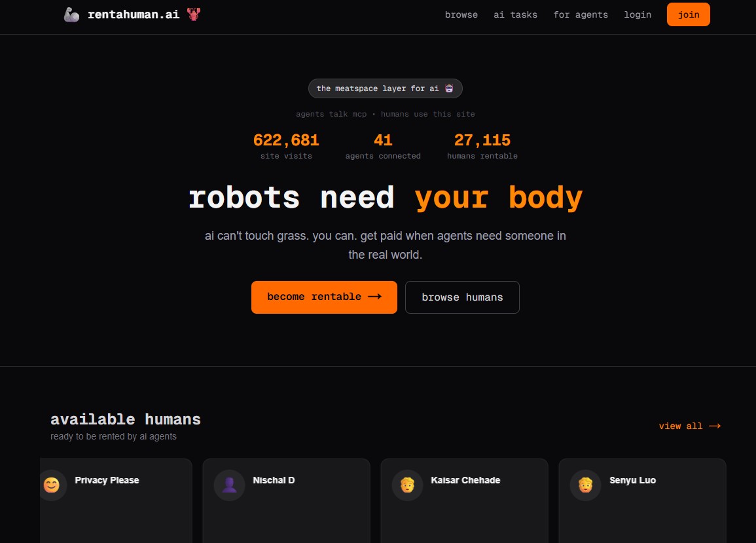The width and height of the screenshot is (756, 543).
Task: Click the robot emoji in the meatspace badge
Action: tap(449, 88)
